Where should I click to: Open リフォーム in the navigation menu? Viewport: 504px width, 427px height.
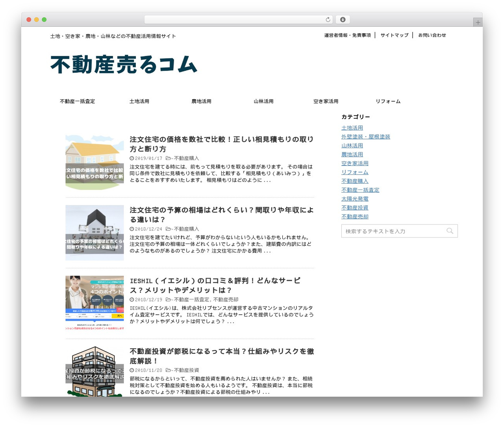click(388, 101)
